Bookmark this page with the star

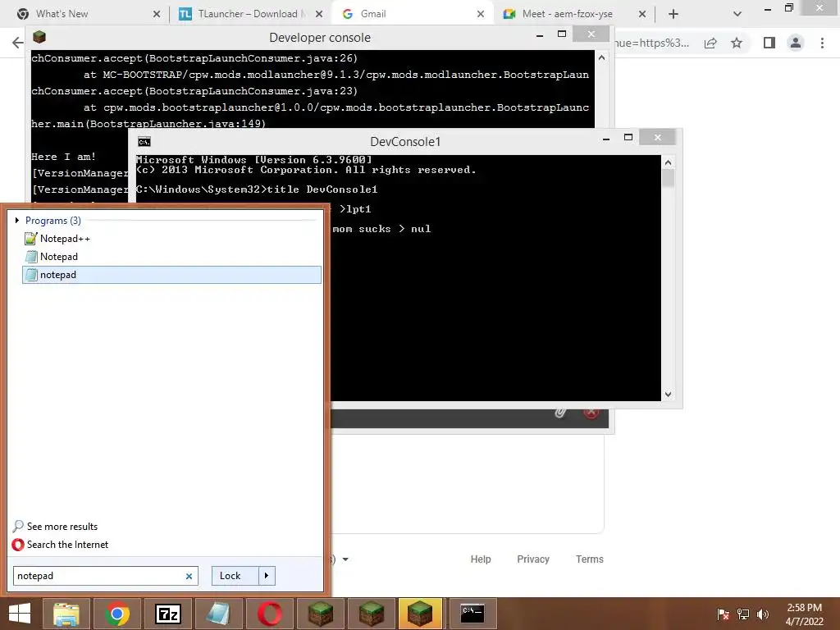click(x=737, y=43)
